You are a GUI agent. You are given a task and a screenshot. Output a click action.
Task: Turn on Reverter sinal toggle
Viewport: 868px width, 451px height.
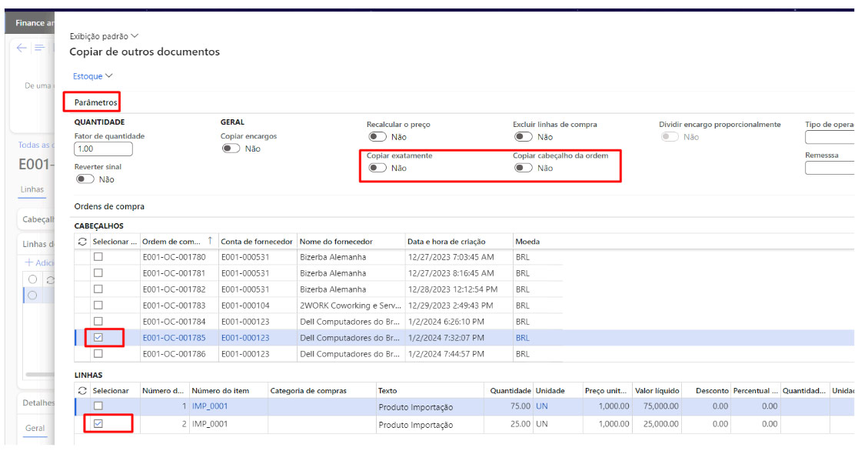click(x=85, y=179)
